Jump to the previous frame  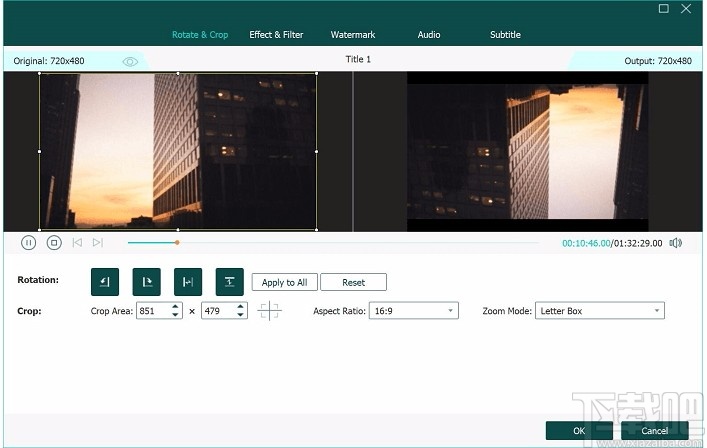coord(77,242)
